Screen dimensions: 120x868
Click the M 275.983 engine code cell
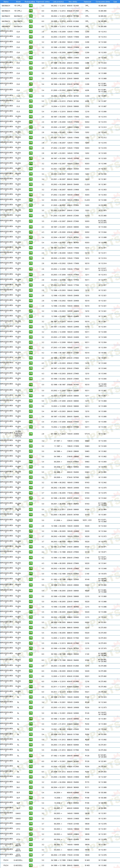102,772
